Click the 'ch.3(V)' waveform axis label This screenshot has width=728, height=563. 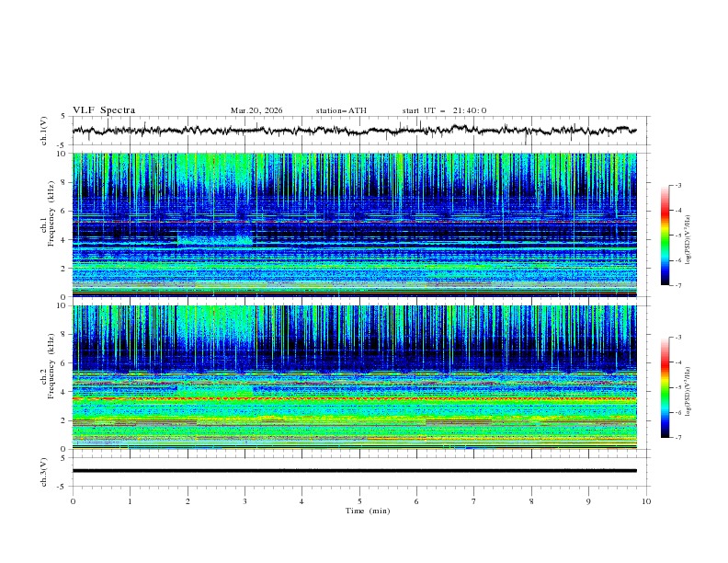click(44, 472)
